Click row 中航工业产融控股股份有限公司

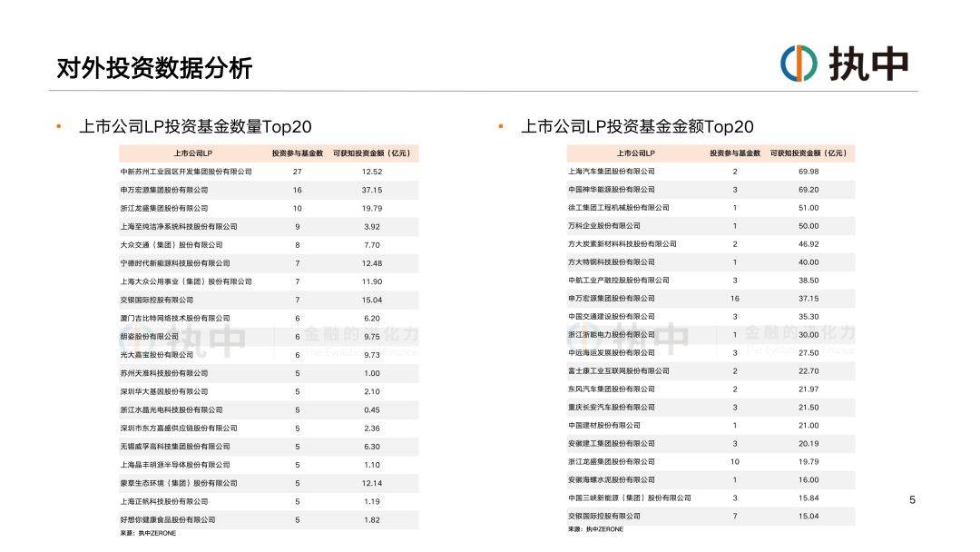click(x=710, y=280)
